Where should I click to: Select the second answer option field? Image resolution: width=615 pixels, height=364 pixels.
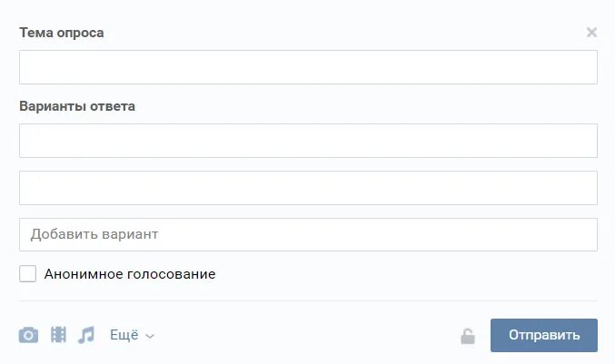coord(308,188)
